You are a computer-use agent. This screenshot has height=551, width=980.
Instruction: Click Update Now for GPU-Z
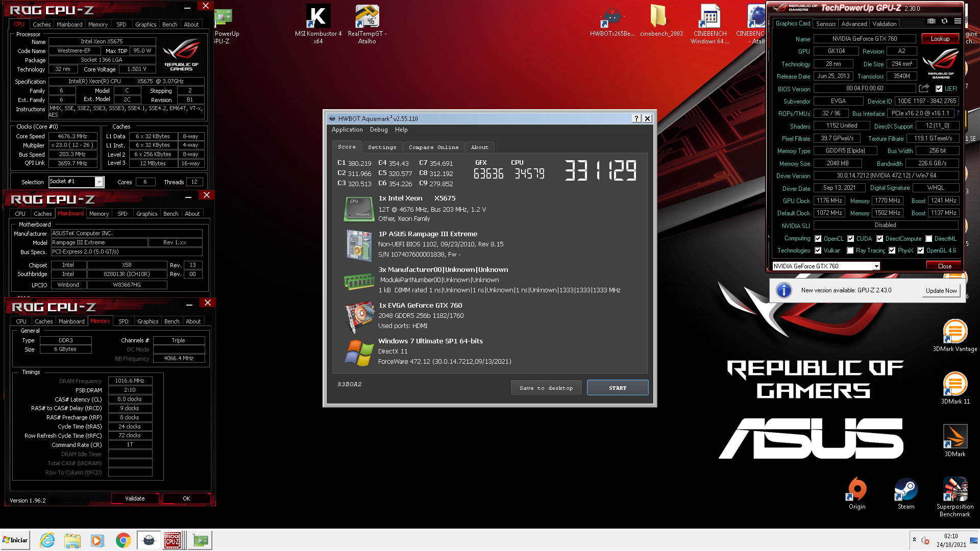point(941,290)
